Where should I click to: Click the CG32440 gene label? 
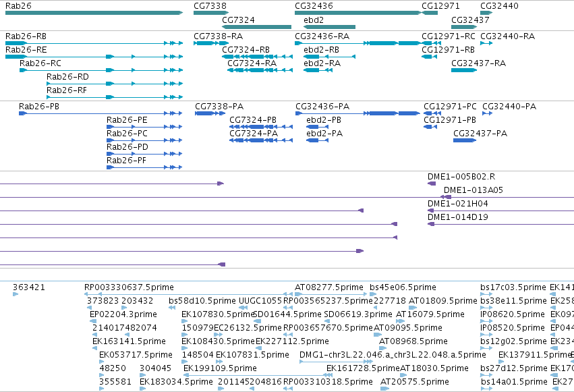point(499,6)
